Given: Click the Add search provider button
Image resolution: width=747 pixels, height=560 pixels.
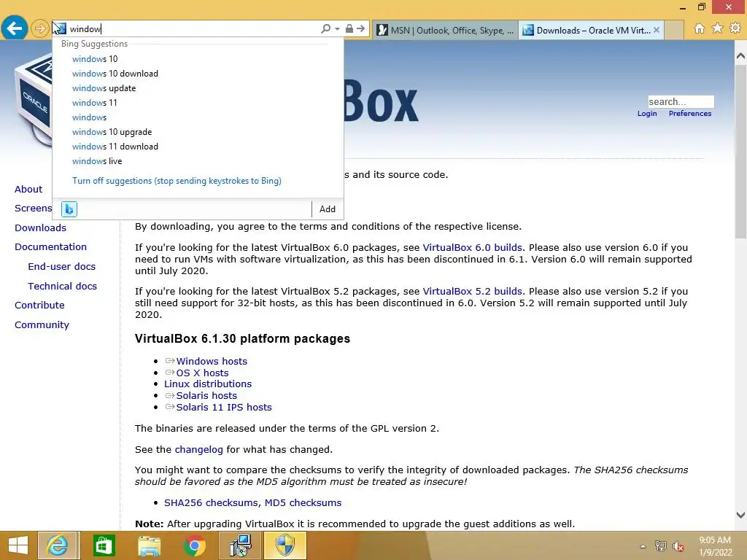Looking at the screenshot, I should click(328, 209).
